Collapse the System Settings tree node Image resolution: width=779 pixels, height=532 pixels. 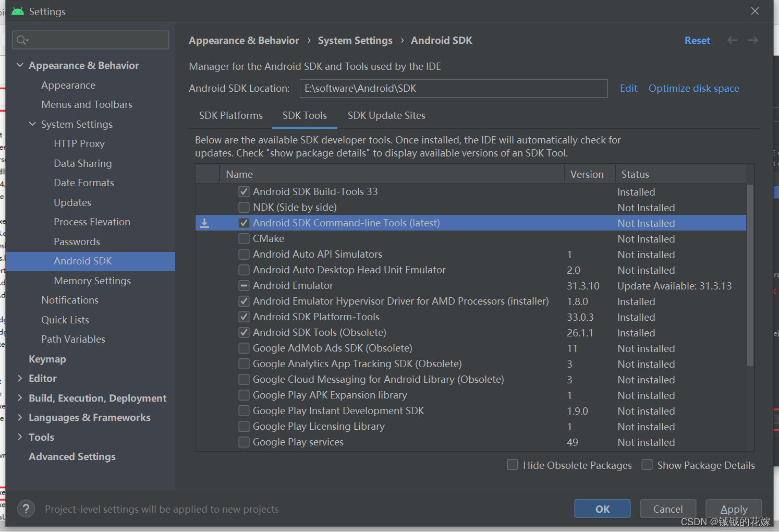point(32,124)
